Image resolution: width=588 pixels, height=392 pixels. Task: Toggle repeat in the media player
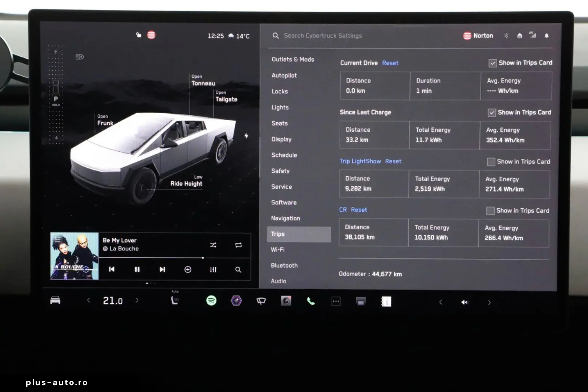pos(239,245)
